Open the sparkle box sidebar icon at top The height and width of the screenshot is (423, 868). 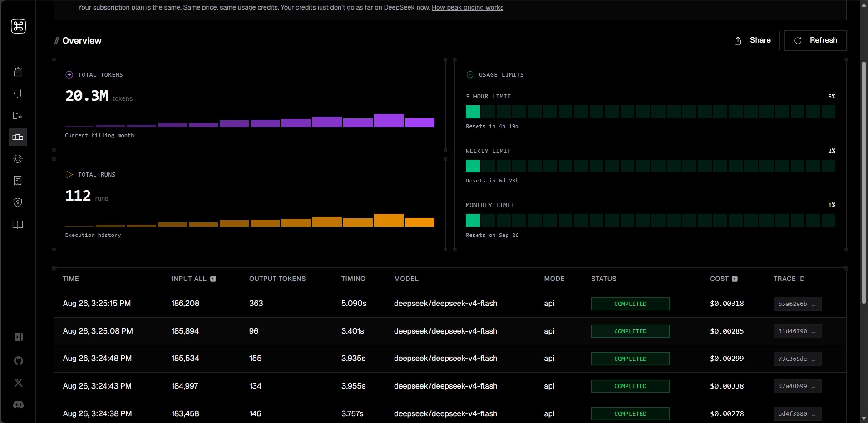coord(18,72)
